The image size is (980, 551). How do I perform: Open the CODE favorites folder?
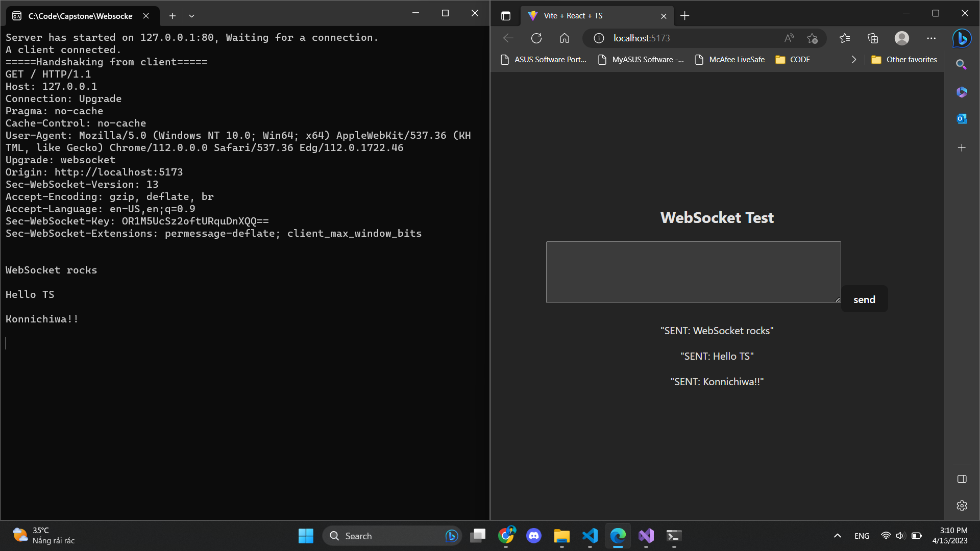(793, 60)
